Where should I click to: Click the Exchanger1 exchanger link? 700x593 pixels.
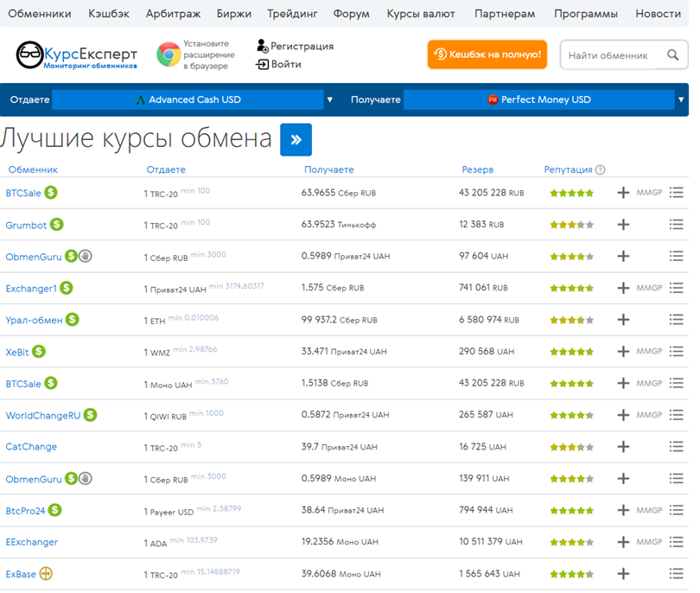[x=31, y=289]
